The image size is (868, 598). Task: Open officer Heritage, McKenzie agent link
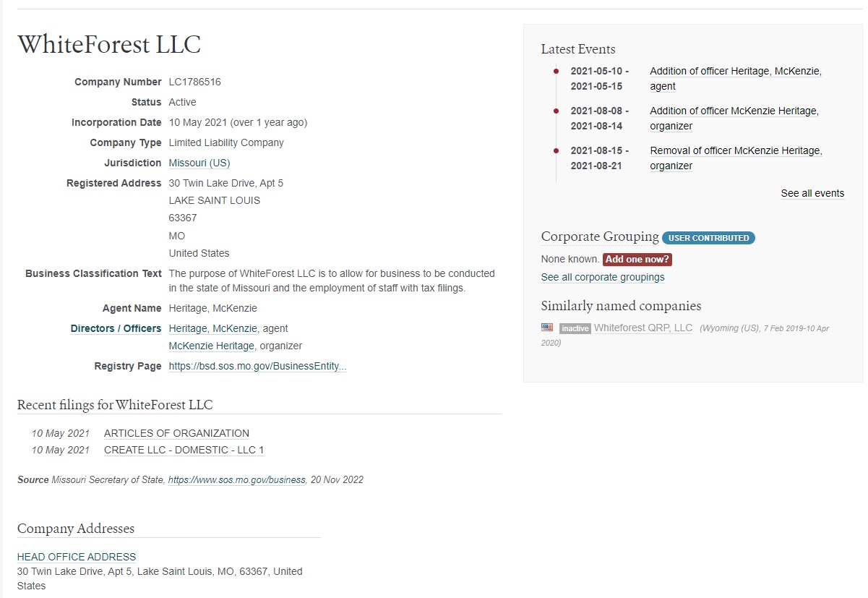pyautogui.click(x=213, y=328)
